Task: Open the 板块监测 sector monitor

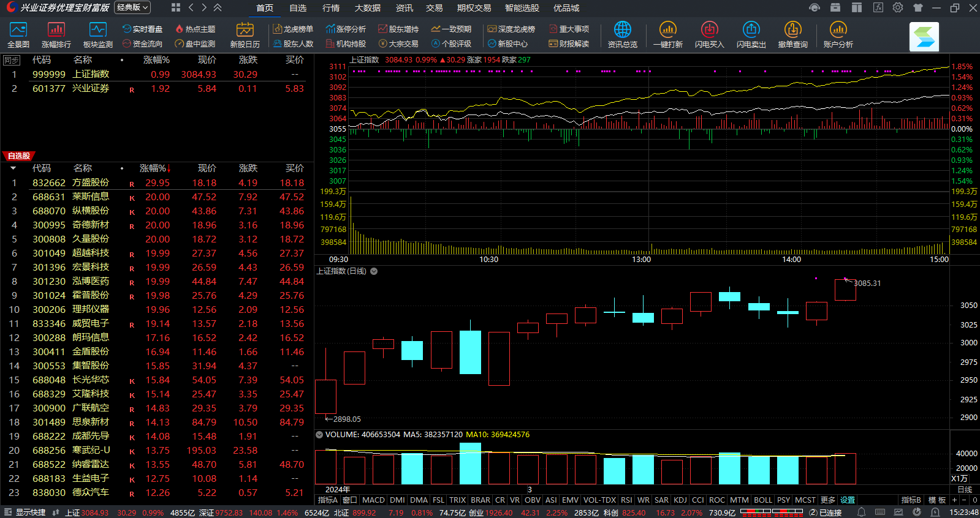Action: click(97, 35)
